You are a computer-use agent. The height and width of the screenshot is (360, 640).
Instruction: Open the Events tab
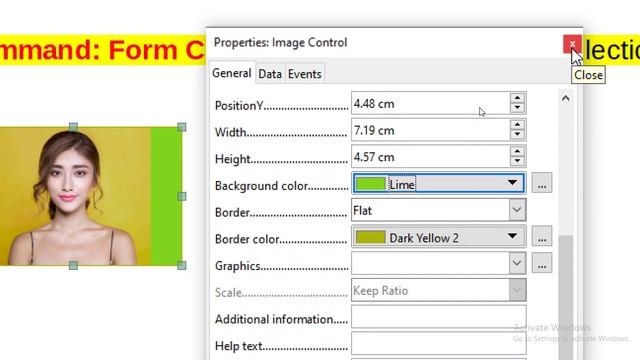304,74
